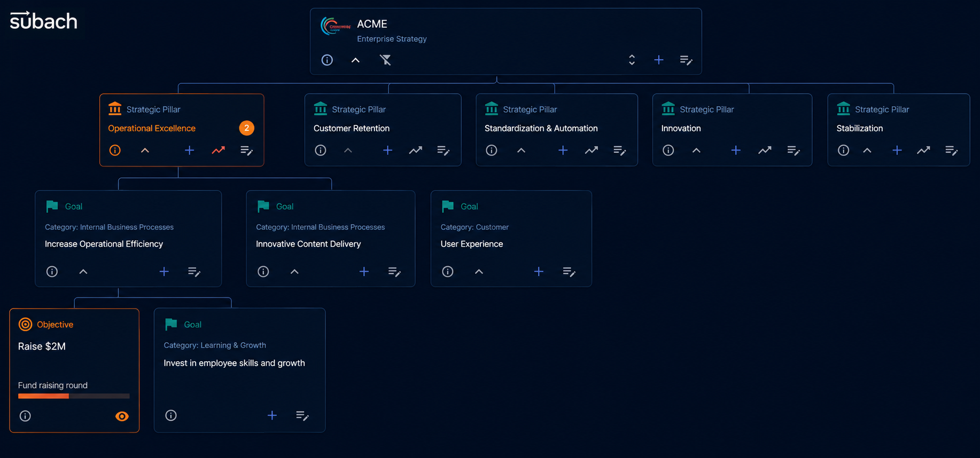Viewport: 980px width, 458px height.
Task: Add item under Increase Operational Efficiency
Action: [x=164, y=272]
